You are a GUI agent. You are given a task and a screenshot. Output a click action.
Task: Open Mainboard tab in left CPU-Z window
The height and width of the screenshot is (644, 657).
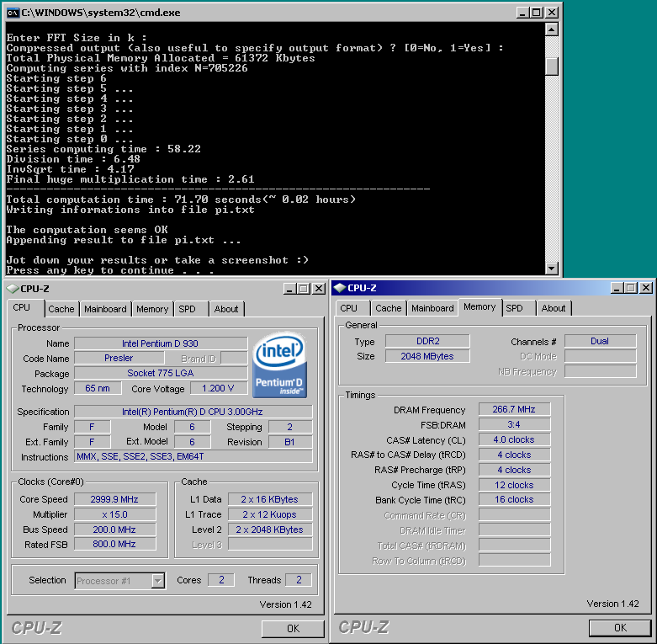click(x=105, y=309)
